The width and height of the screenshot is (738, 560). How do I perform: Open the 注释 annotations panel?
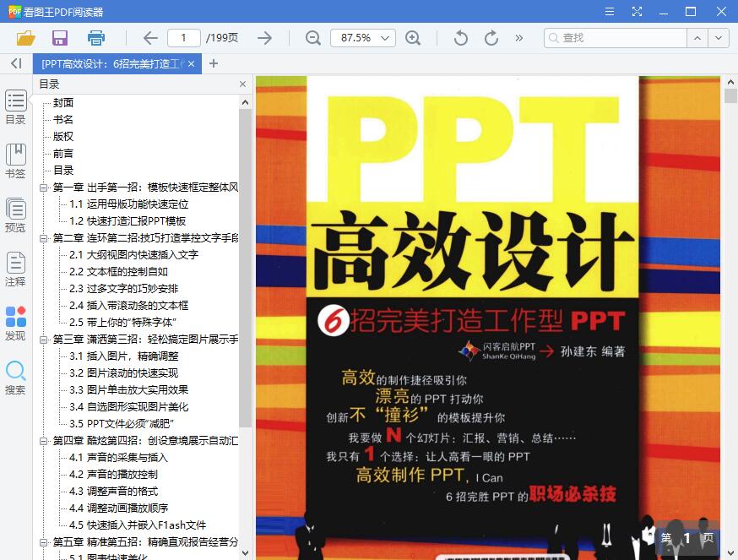point(15,269)
